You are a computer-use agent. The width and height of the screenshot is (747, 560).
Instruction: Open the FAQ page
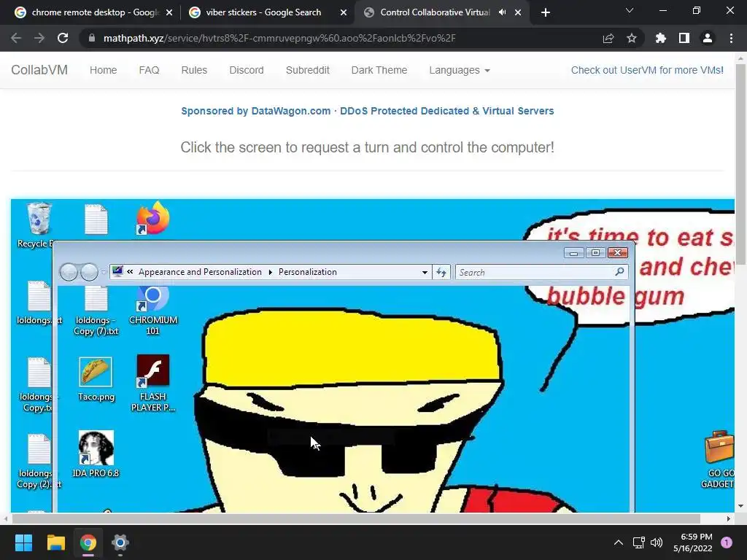(149, 70)
